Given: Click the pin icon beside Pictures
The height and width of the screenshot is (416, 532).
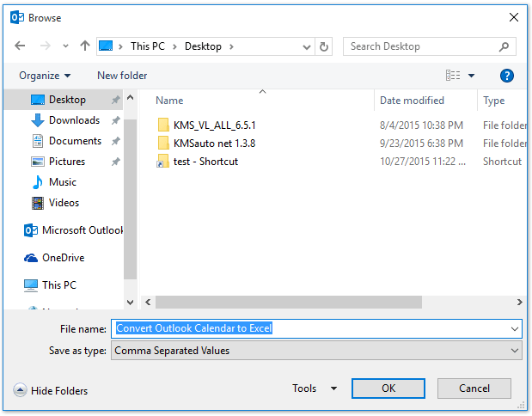Looking at the screenshot, I should (x=116, y=162).
